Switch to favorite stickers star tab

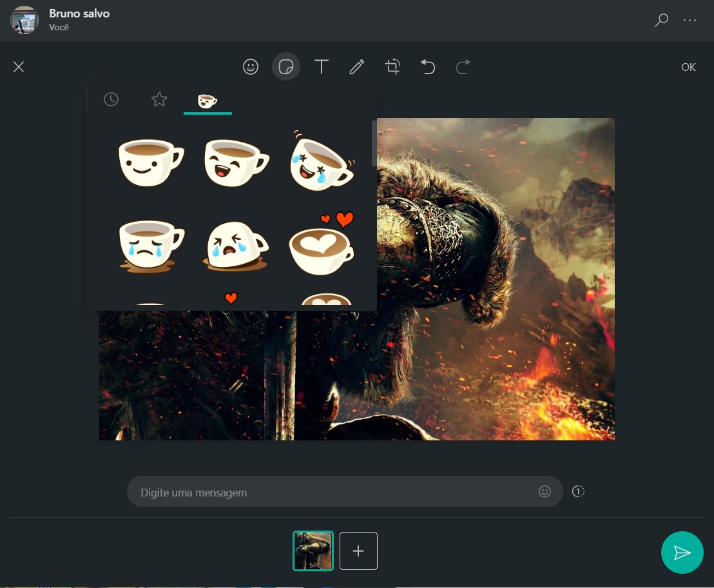(x=159, y=99)
